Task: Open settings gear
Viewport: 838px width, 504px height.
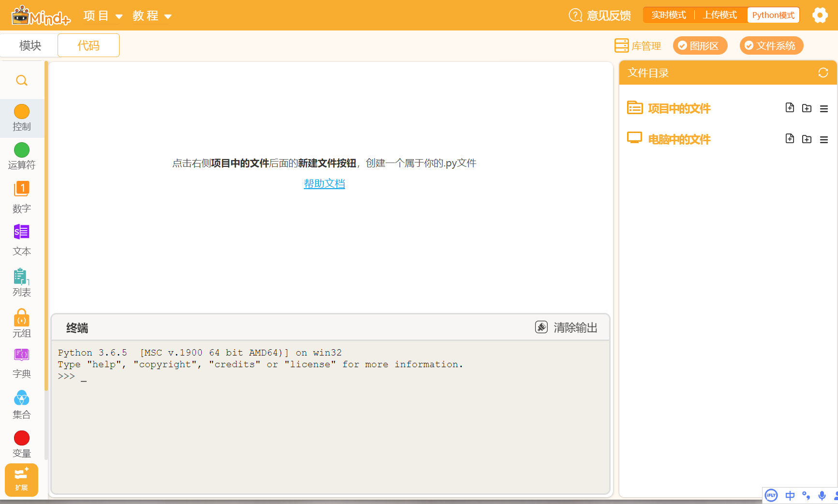Action: point(820,15)
